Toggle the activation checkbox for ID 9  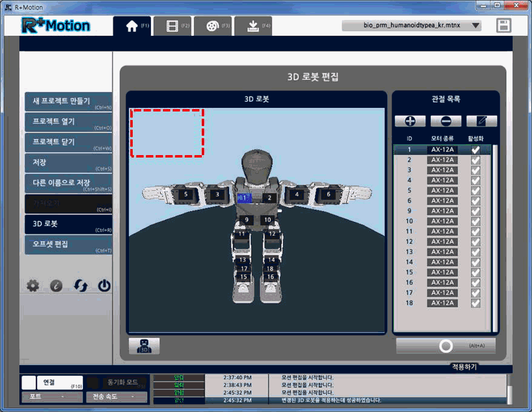[x=476, y=211]
